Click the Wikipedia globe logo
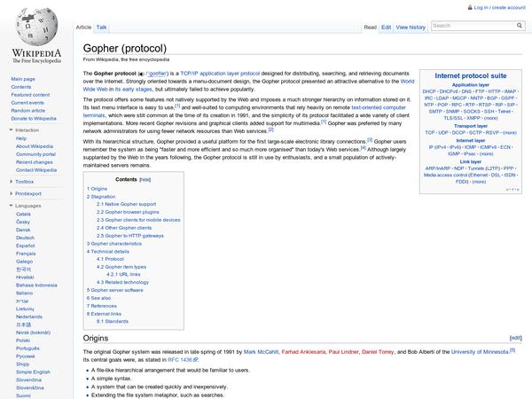Screen dimensions: 532x399 (36, 27)
